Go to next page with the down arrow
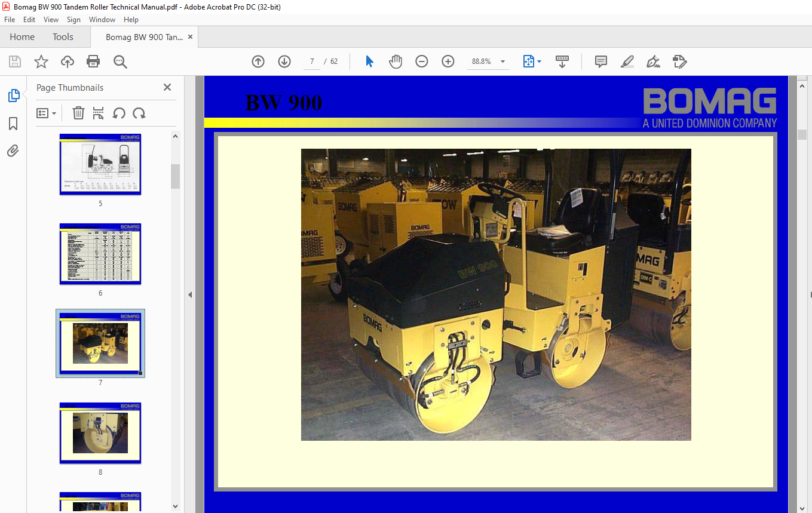 [284, 62]
